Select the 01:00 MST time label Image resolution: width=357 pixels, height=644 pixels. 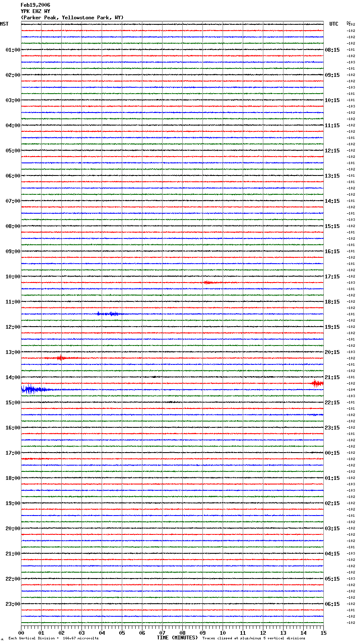pyautogui.click(x=13, y=50)
